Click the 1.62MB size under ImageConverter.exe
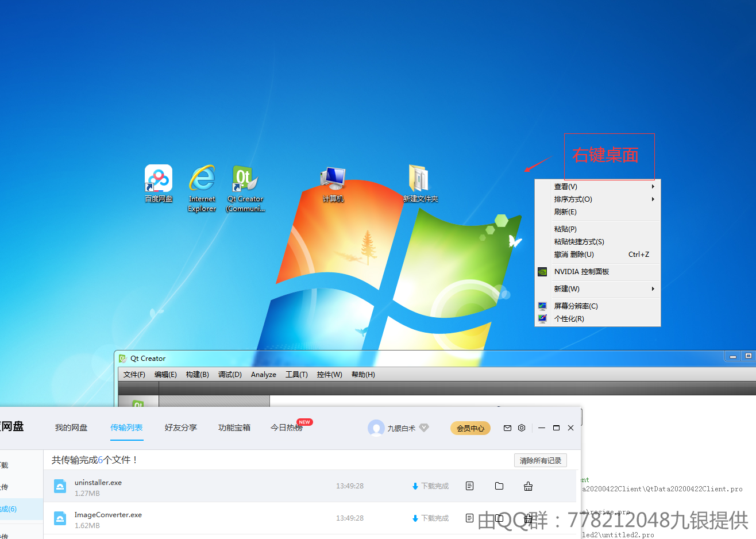Viewport: 756px width, 539px height. coord(87,526)
